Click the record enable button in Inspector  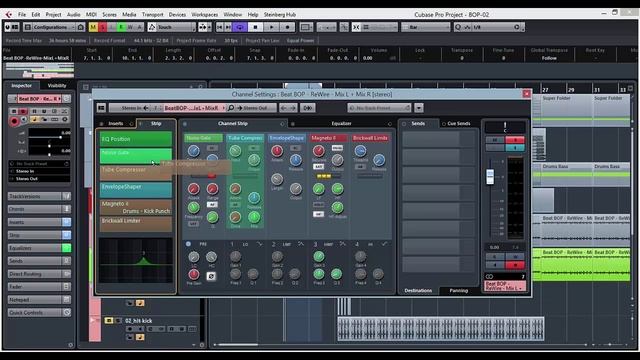click(14, 121)
